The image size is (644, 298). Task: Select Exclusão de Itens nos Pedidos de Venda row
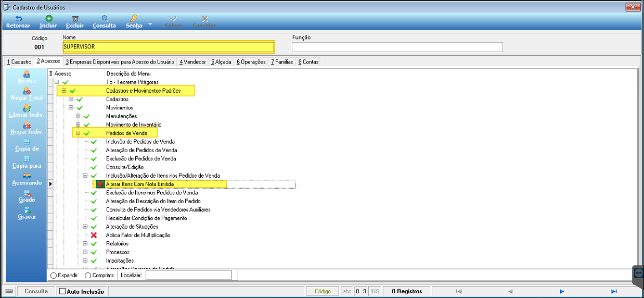[x=152, y=192]
